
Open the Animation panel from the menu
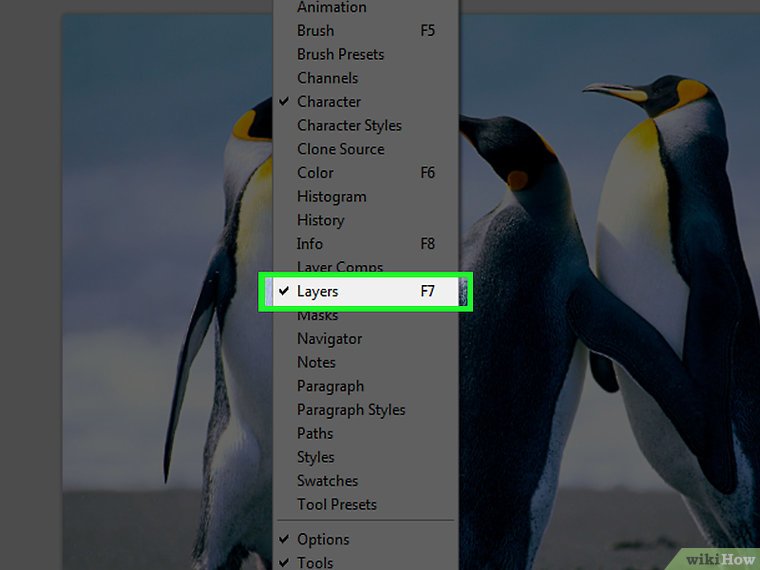coord(331,8)
